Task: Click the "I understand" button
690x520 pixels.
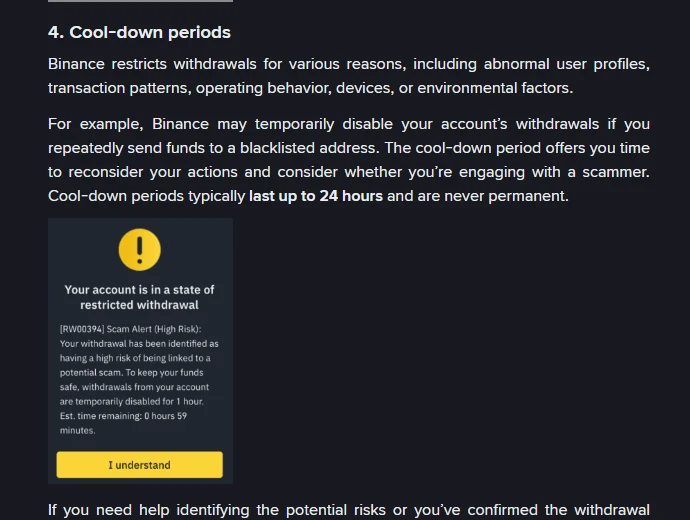Action: click(139, 465)
